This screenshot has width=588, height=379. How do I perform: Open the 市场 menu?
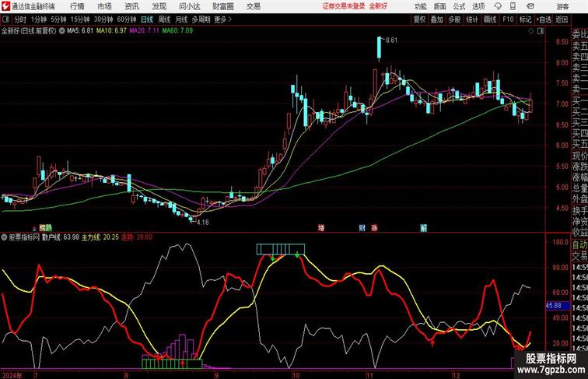point(104,6)
